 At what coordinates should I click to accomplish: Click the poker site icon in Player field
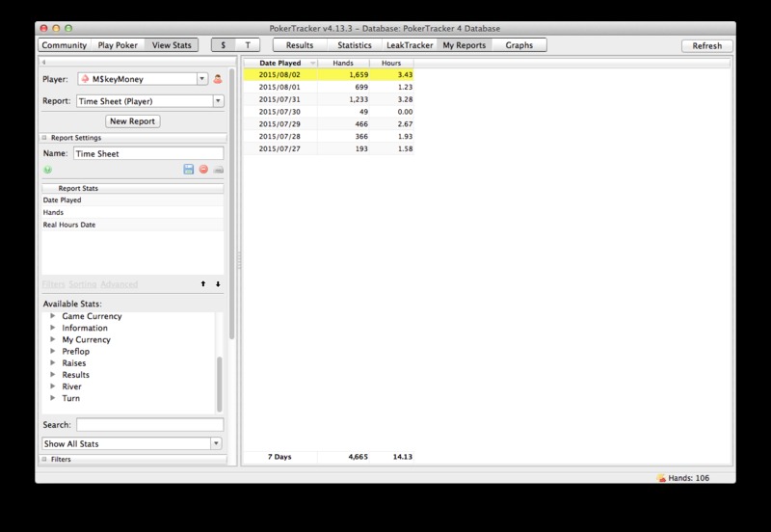(x=85, y=79)
